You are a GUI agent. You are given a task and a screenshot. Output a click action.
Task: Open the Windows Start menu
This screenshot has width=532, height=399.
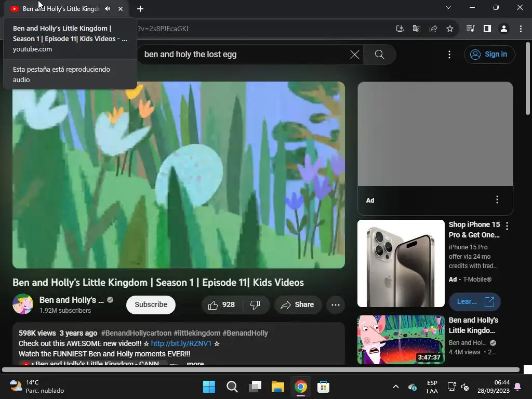click(209, 387)
